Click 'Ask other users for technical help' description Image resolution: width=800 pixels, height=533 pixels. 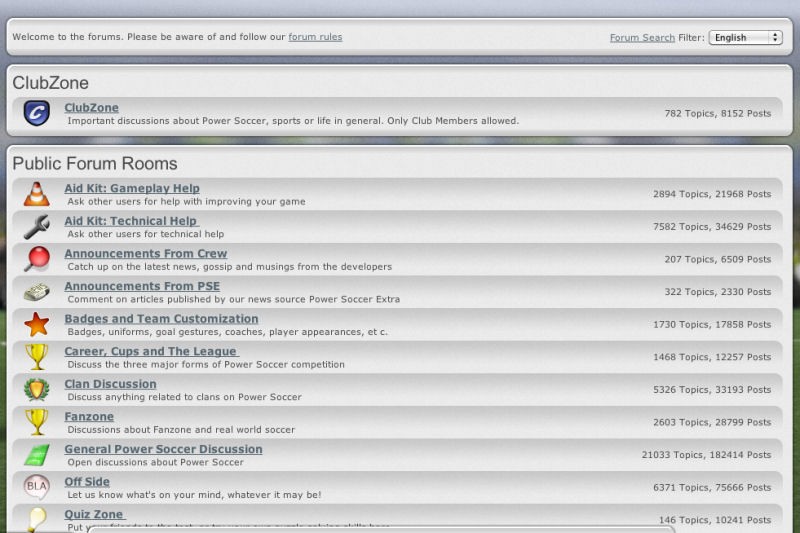pyautogui.click(x=145, y=234)
